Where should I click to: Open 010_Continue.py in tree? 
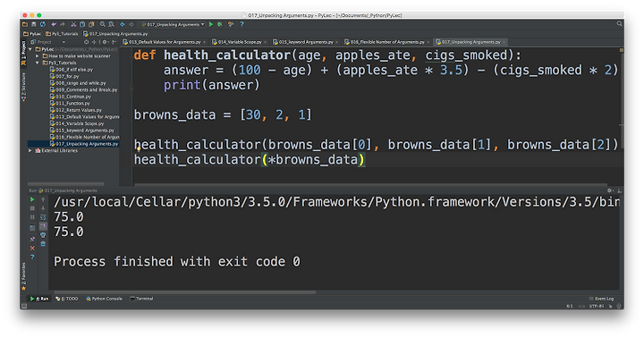pos(71,97)
